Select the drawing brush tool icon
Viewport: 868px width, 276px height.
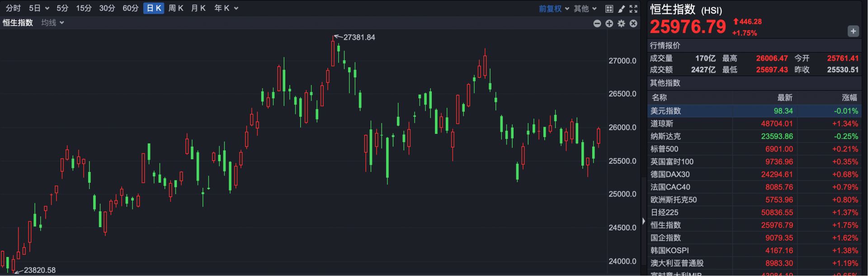621,9
